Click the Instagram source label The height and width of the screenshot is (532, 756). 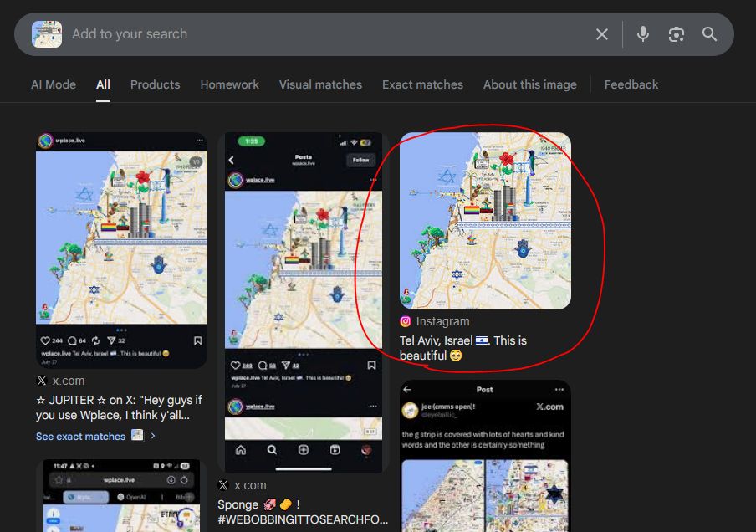[442, 321]
